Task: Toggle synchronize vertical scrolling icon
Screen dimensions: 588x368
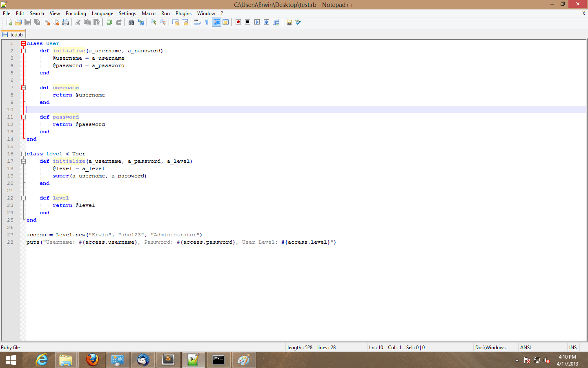Action: tap(176, 22)
